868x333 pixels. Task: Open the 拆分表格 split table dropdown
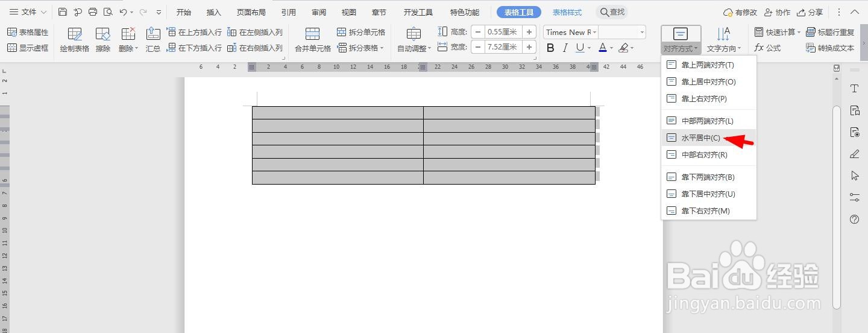(360, 48)
